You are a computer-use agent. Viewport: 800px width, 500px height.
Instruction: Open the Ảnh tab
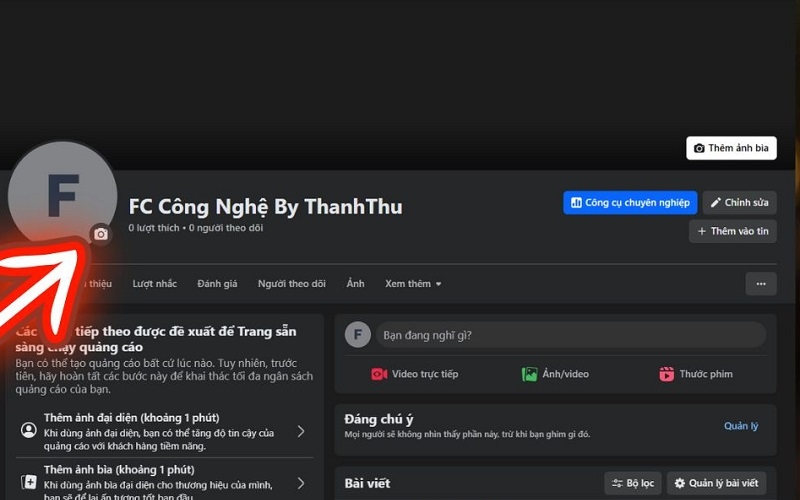click(x=356, y=284)
